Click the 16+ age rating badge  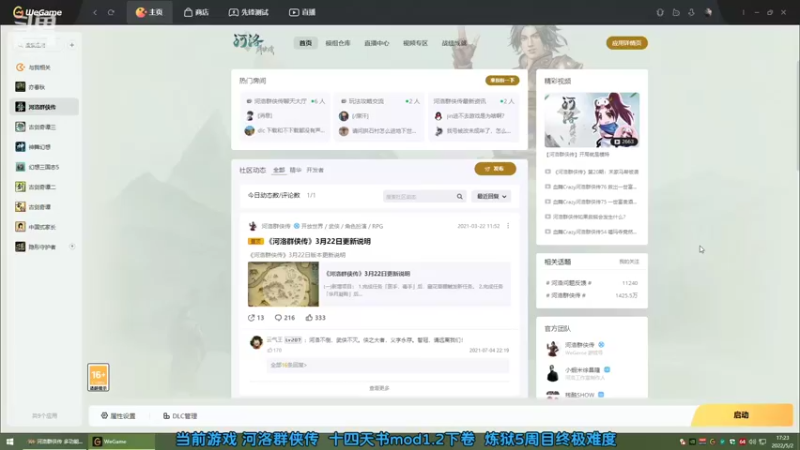click(98, 378)
